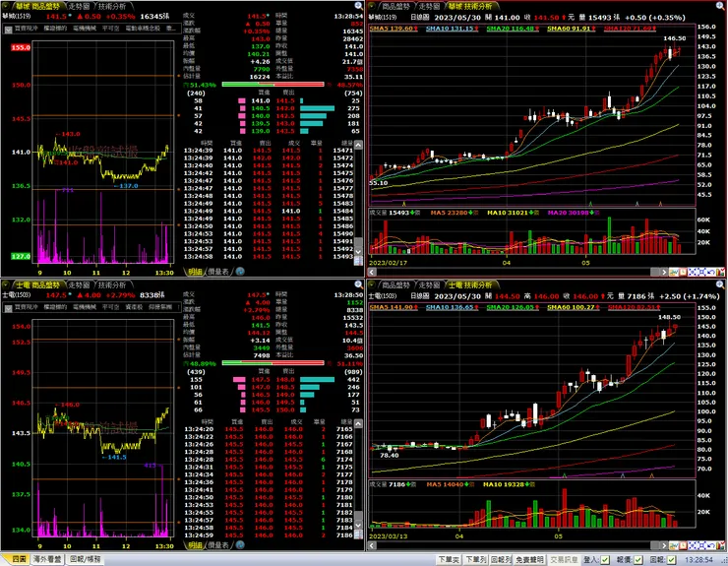Open round menu icon in bottom-right panel
This screenshot has width=728, height=566.
point(372,284)
